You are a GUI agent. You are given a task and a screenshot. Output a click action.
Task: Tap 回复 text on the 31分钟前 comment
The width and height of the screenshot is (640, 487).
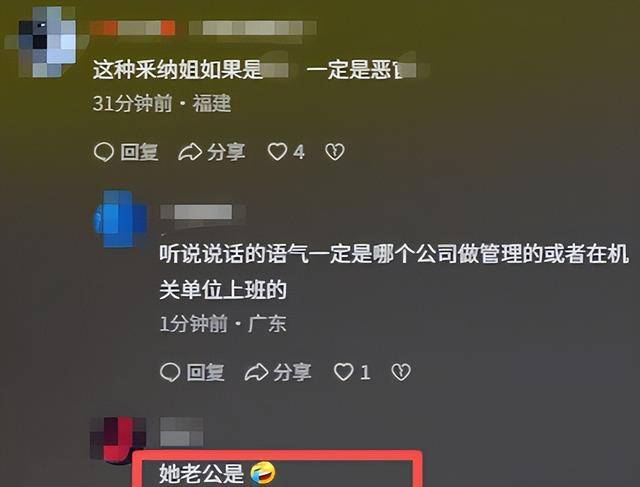pos(139,152)
